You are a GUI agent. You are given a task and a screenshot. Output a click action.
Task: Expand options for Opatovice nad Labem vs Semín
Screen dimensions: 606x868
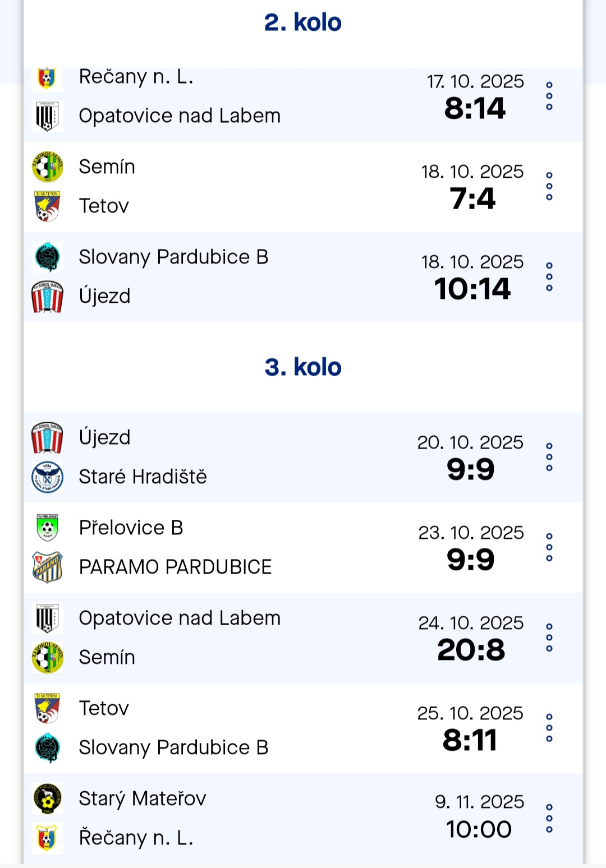coord(549,638)
